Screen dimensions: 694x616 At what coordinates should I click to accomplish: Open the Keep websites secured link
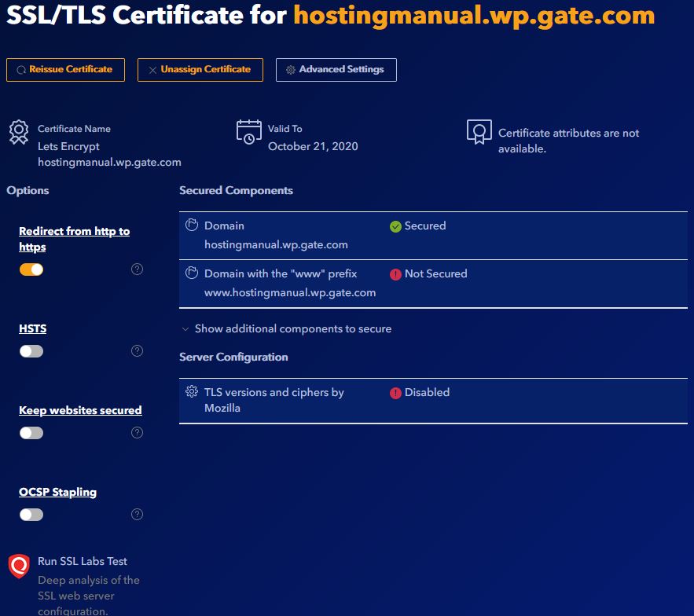point(79,409)
